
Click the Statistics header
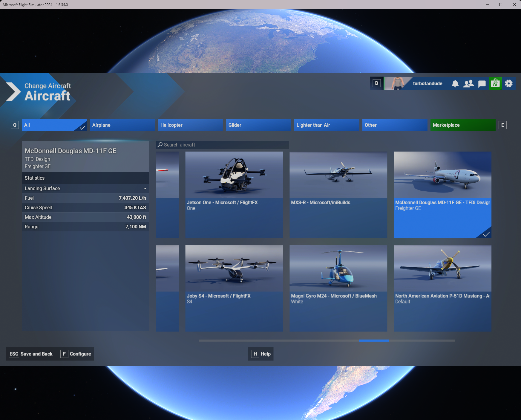coord(85,178)
